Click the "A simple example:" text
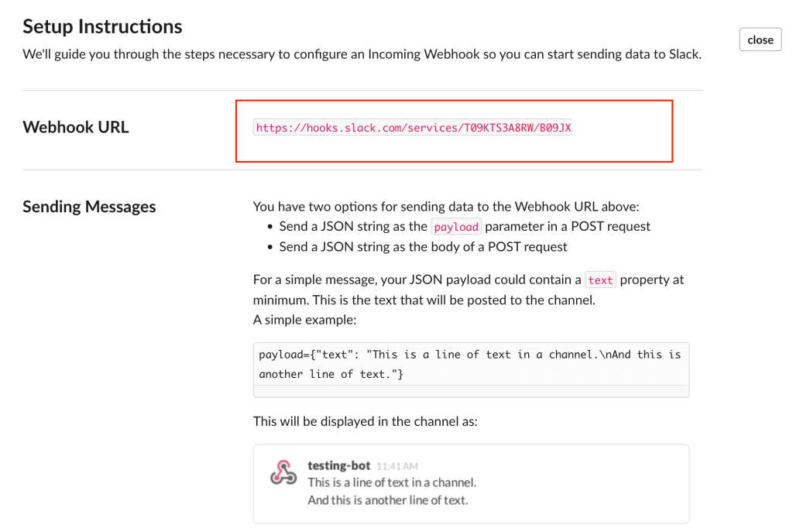Viewport: 793px width, 532px height. coord(304,319)
